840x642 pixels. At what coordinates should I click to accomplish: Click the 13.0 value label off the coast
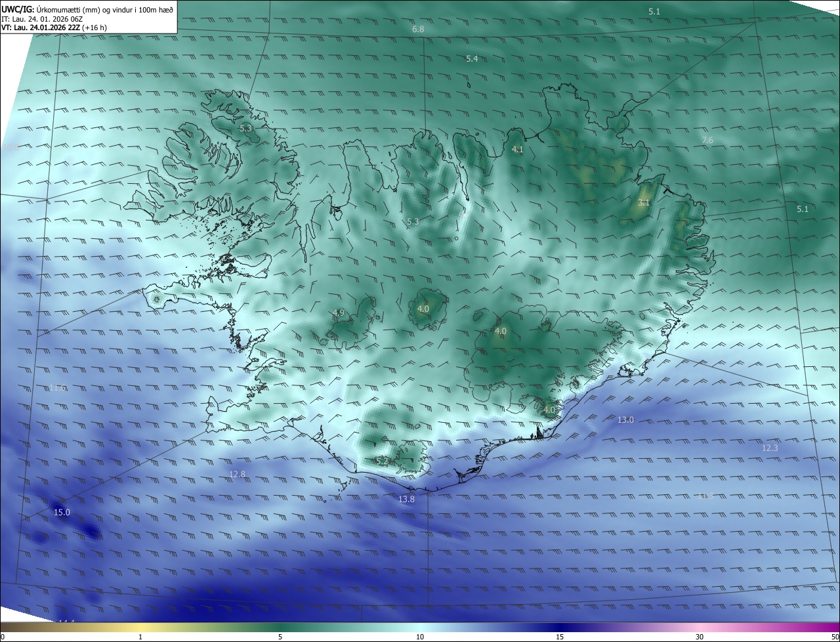pyautogui.click(x=626, y=419)
